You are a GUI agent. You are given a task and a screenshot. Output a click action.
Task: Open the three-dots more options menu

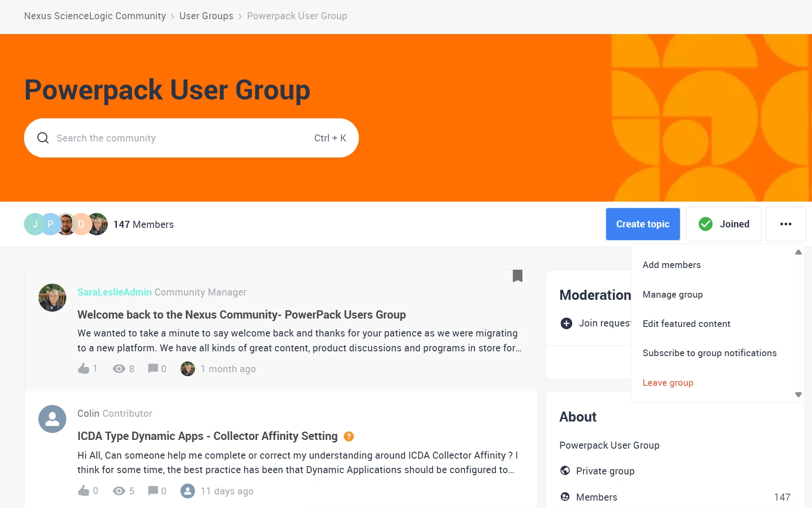tap(785, 224)
